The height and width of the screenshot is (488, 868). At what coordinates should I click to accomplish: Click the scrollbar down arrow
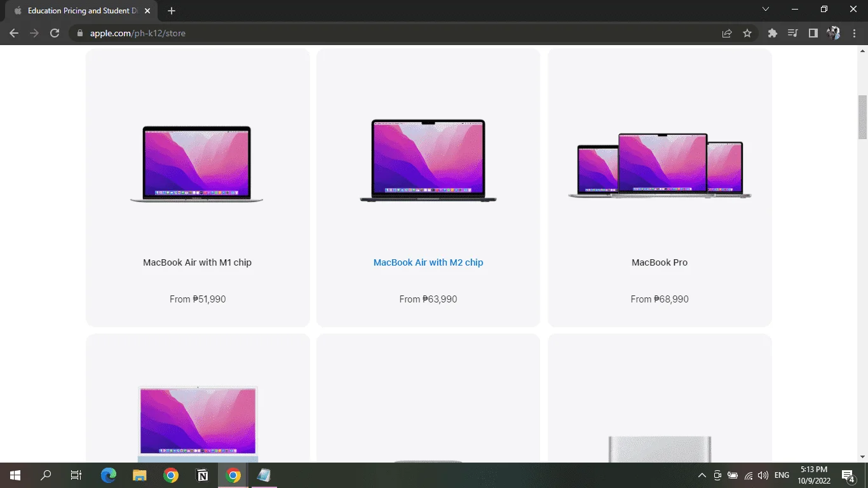862,457
